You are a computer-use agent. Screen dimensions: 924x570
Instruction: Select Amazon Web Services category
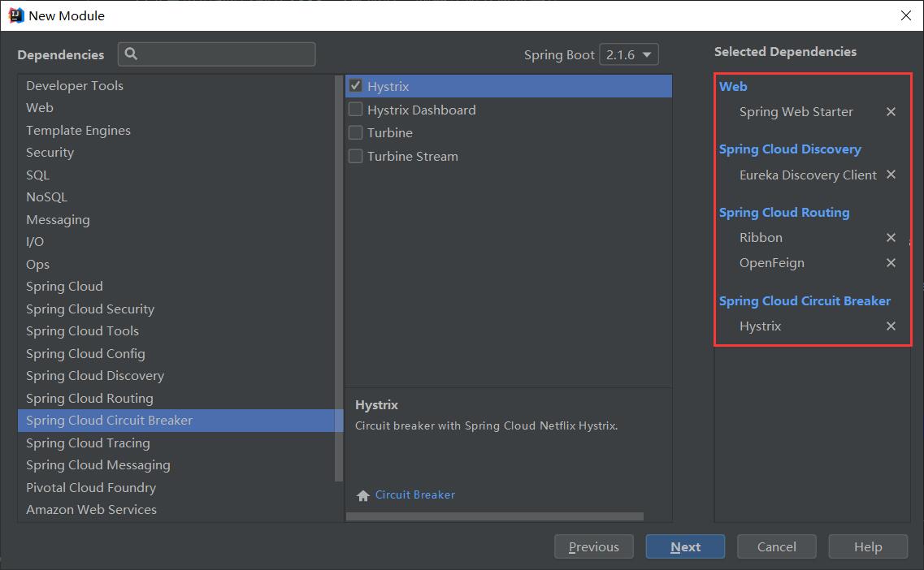(x=176, y=509)
